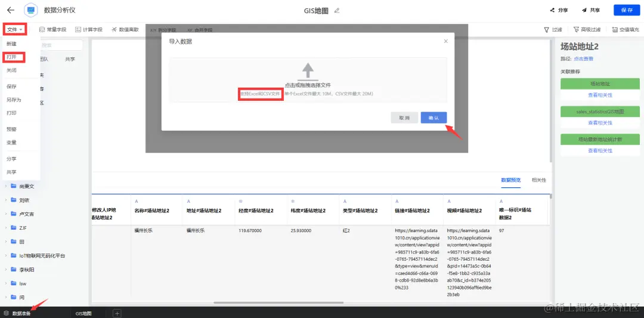Screen dimensions: 644x318
Task: Click the green 场站地址 recommendation button
Action: coord(600,84)
